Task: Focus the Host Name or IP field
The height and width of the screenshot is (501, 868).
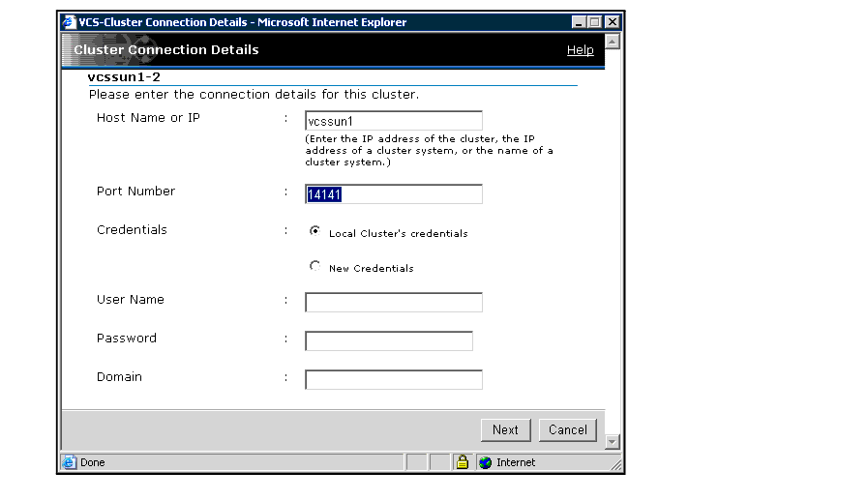Action: 393,121
